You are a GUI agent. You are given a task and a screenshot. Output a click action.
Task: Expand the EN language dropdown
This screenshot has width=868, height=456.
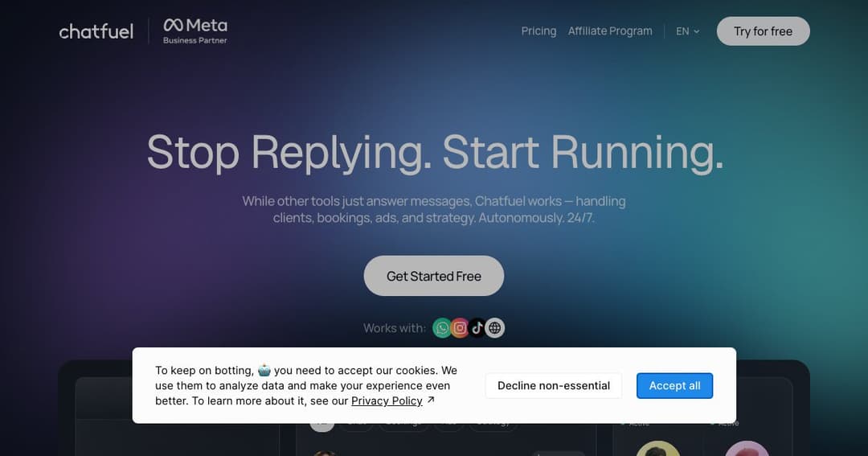pos(687,31)
